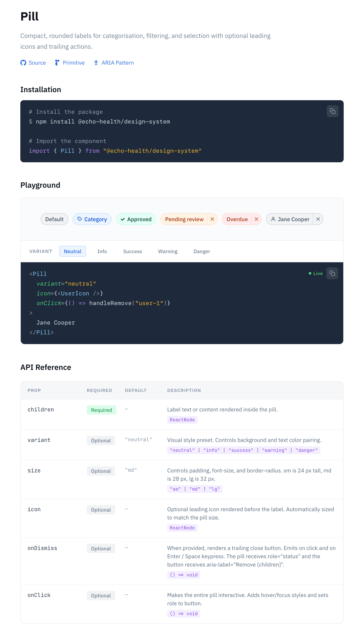Switch to the Warning variant
The image size is (364, 640).
tap(167, 251)
